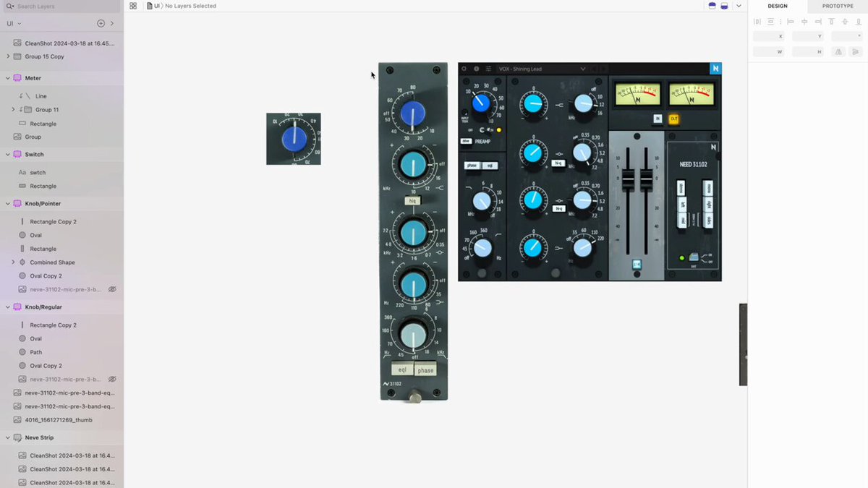Click the Switch symbol icon in layers

click(17, 155)
